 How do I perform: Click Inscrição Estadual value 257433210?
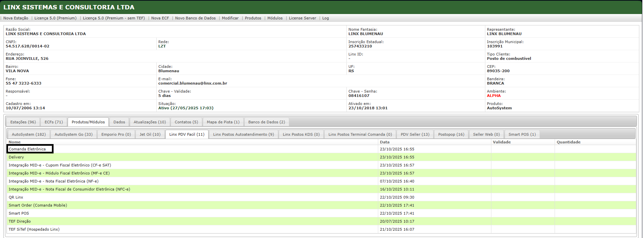pos(360,46)
